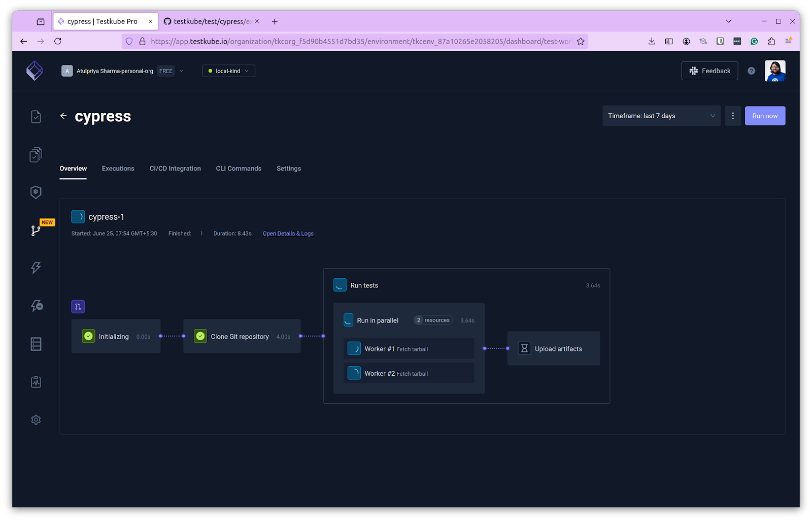Open the help question mark icon
The width and height of the screenshot is (812, 521).
pos(751,71)
